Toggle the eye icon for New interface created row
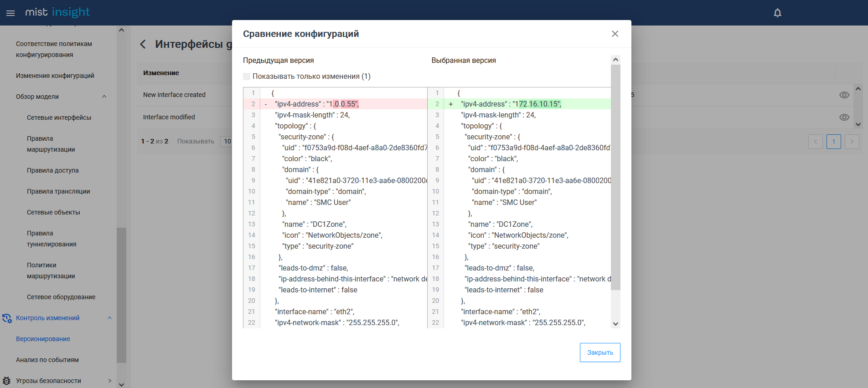Screen dimensions: 868x388 844,95
